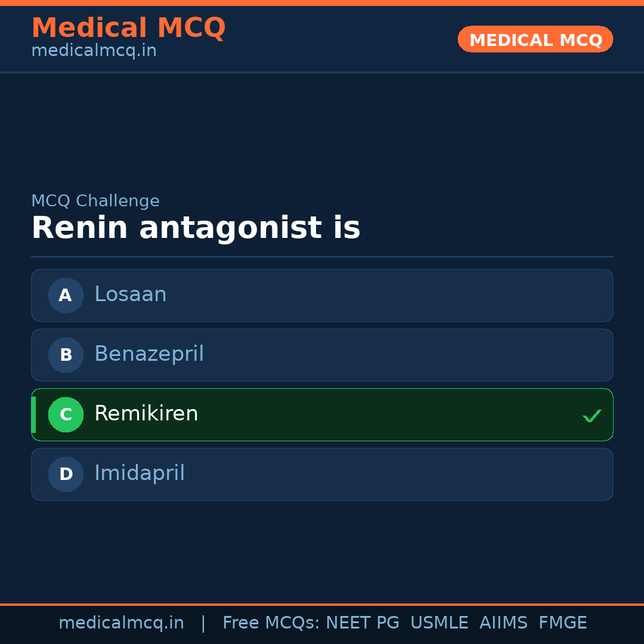The width and height of the screenshot is (644, 644).
Task: Open the answer options list
Action: (322, 385)
